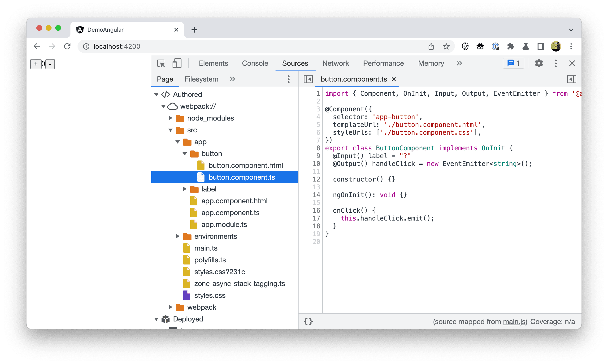
Task: Toggle the sidebar panel icon
Action: click(308, 79)
